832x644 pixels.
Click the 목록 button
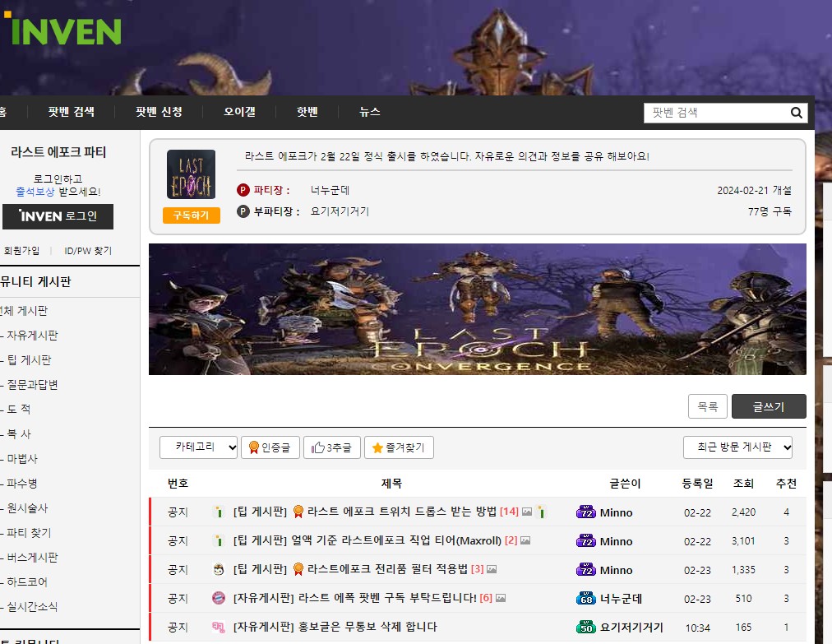pos(707,406)
